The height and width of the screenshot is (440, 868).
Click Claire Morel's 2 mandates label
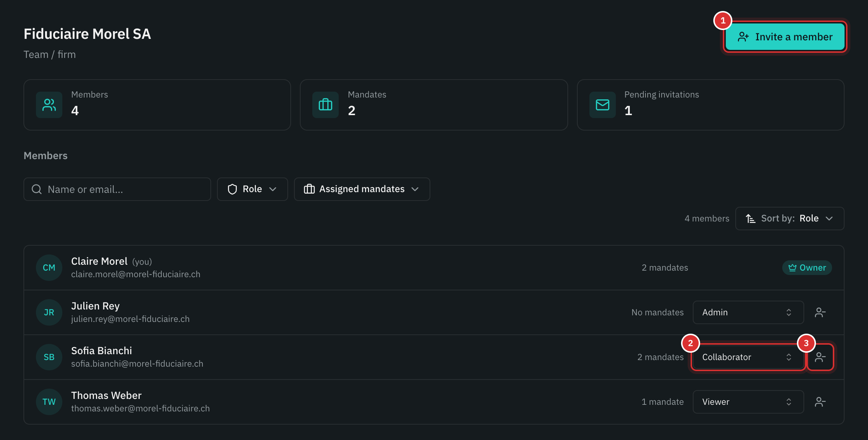665,268
